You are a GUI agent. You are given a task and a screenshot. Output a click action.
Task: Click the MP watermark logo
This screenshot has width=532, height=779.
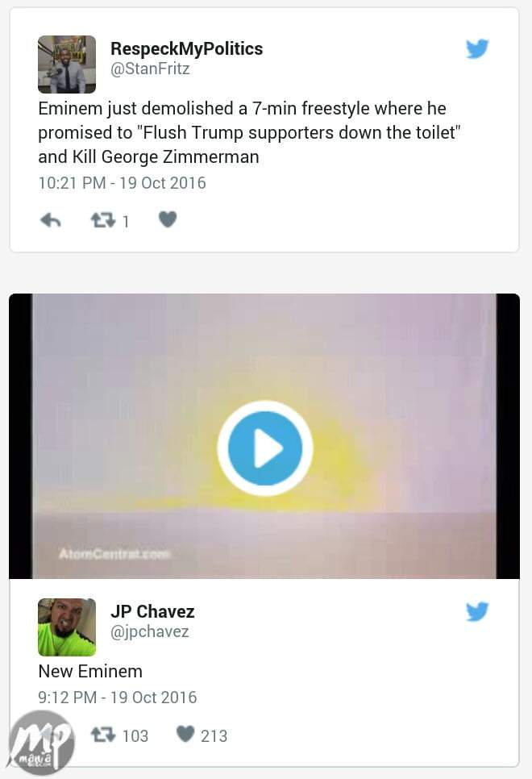(x=42, y=744)
